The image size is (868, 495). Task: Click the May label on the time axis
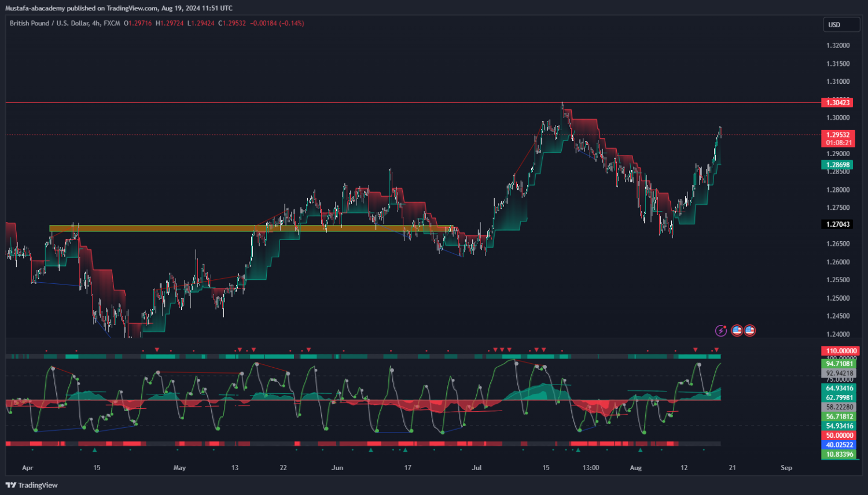[179, 468]
